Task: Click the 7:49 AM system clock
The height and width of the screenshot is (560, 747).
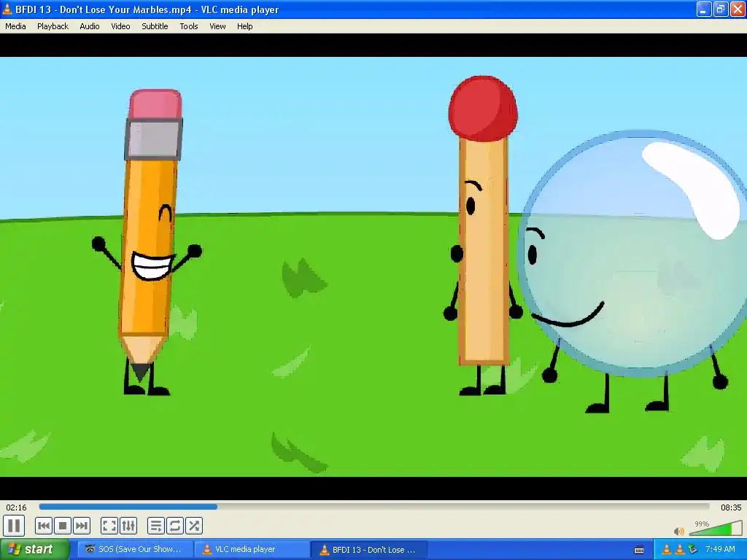Action: [720, 550]
